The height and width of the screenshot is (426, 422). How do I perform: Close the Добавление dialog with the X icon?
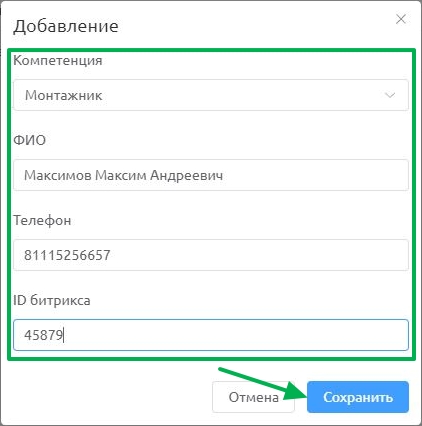coord(401,19)
